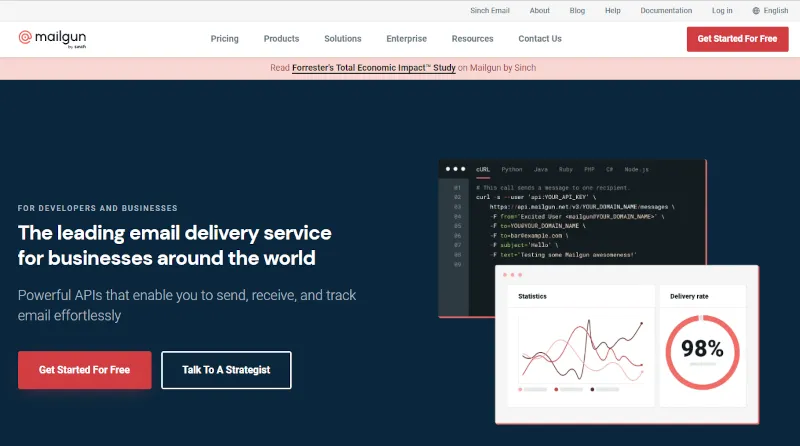Switch to the Python code tab

tap(512, 169)
